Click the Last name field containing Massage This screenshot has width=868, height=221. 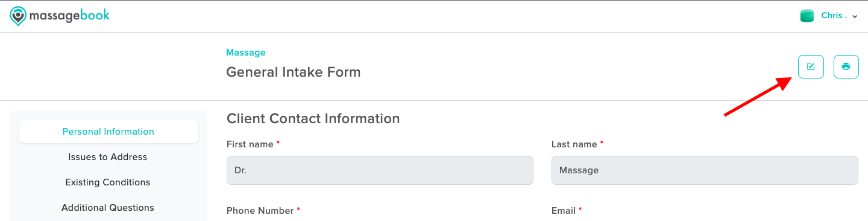coord(705,170)
